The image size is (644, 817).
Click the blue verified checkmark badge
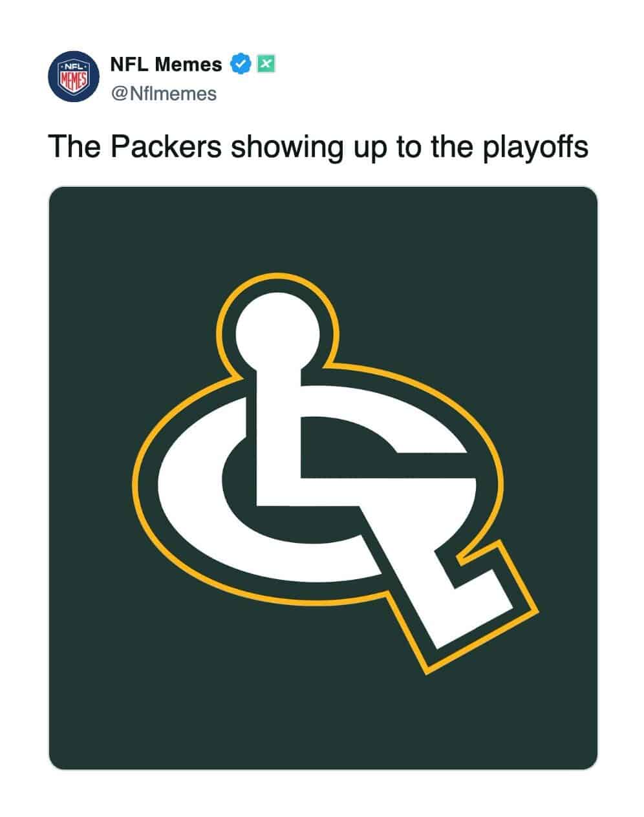point(241,64)
